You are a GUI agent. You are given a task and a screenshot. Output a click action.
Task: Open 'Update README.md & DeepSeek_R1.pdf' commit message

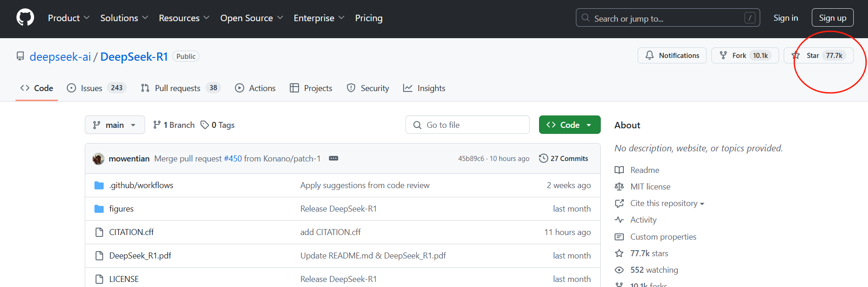[373, 256]
